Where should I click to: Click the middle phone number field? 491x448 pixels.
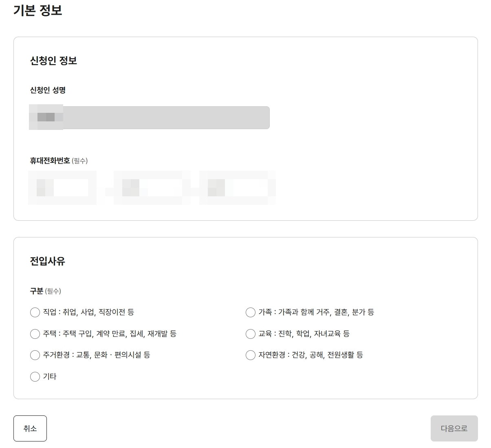pyautogui.click(x=150, y=187)
